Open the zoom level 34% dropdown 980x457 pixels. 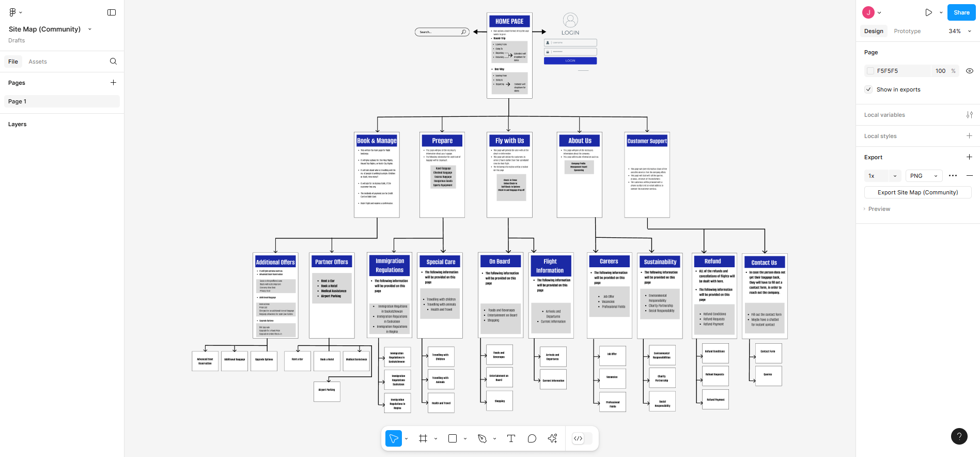point(960,31)
